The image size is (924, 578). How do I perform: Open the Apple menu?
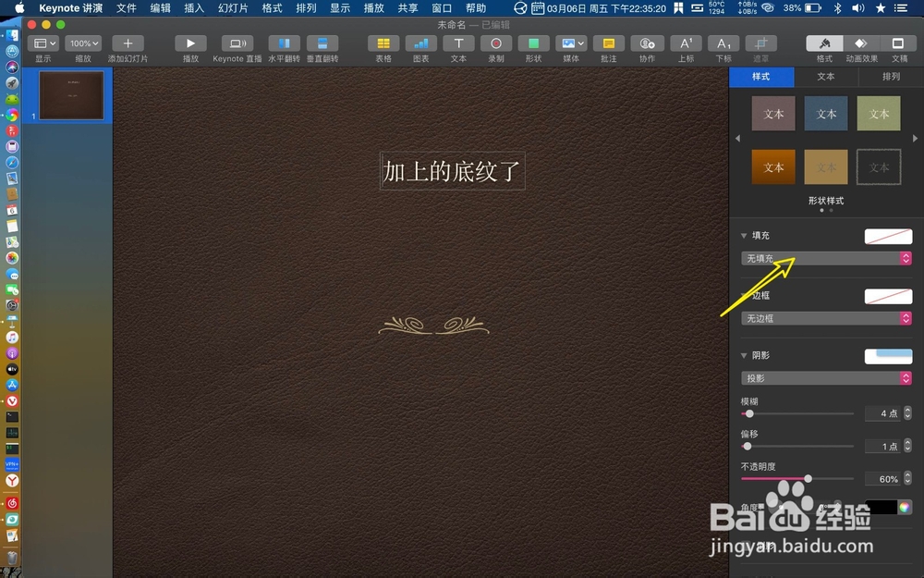coord(19,7)
